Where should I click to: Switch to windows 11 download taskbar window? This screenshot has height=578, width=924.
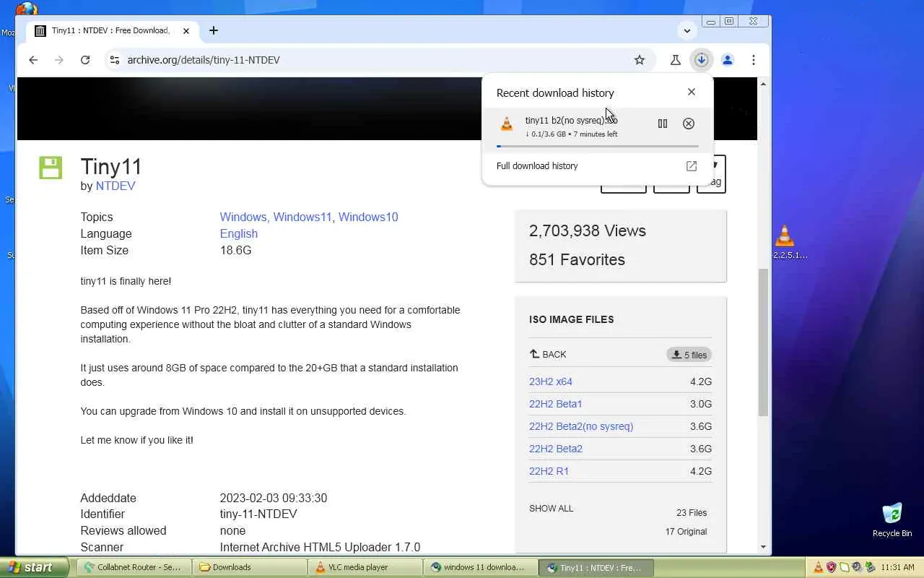tap(480, 567)
